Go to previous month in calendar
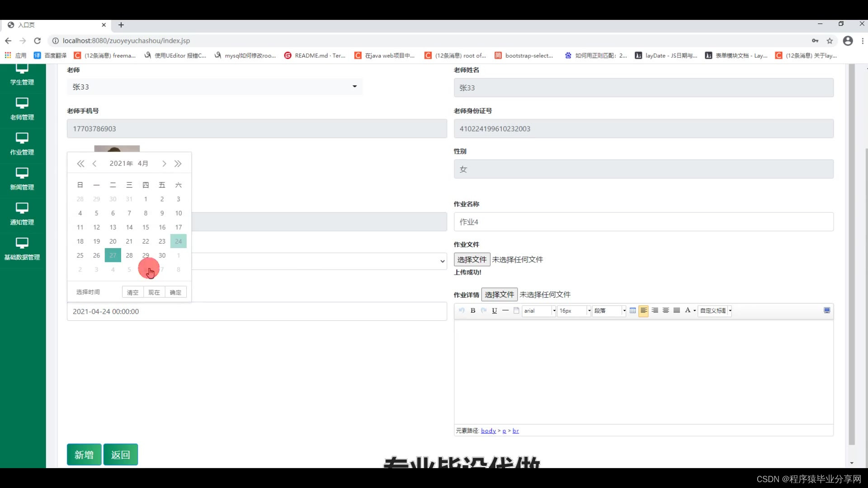Screen dimensions: 868x488 pos(94,164)
